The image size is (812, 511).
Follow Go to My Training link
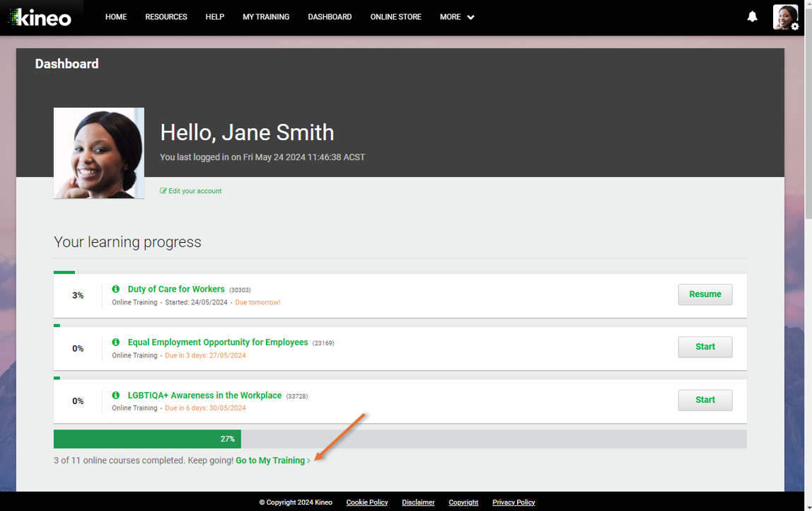pos(273,460)
